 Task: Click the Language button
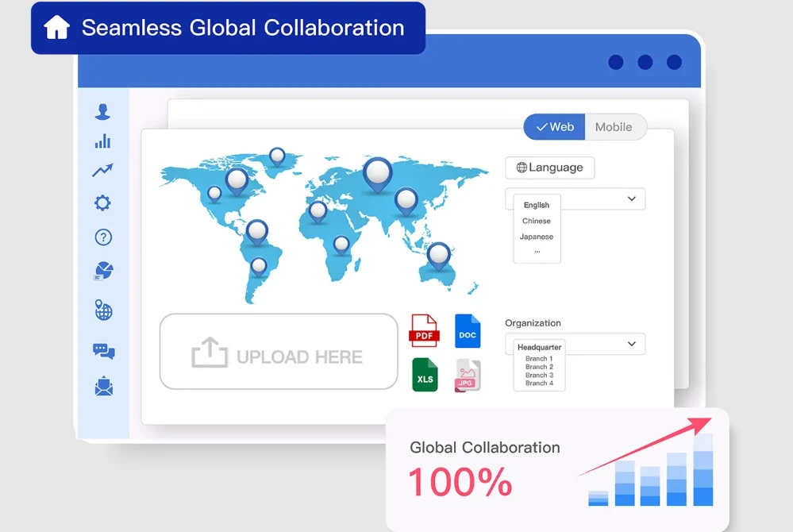[549, 168]
